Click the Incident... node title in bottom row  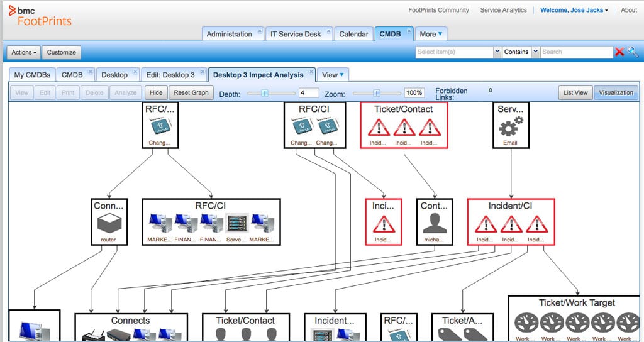335,321
